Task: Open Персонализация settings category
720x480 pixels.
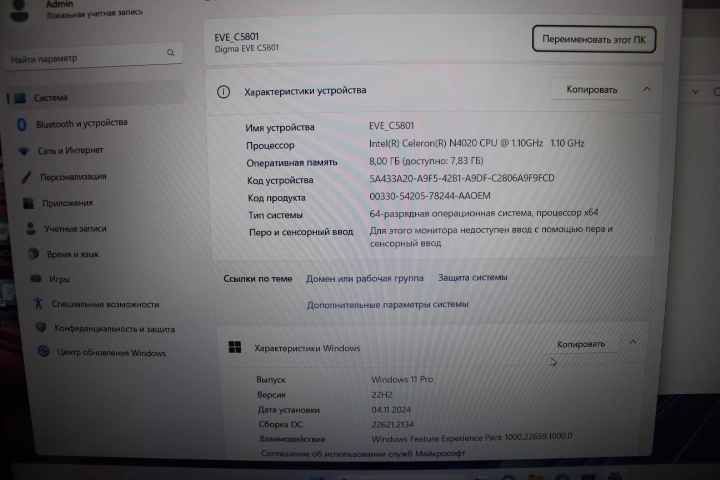Action: pyautogui.click(x=73, y=177)
